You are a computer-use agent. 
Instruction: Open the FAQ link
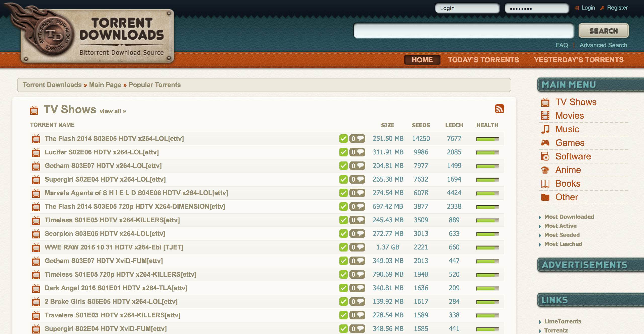[562, 45]
